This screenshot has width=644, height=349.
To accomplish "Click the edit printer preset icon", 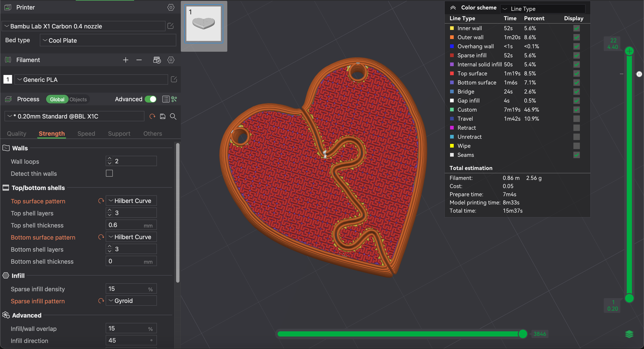I will [170, 26].
